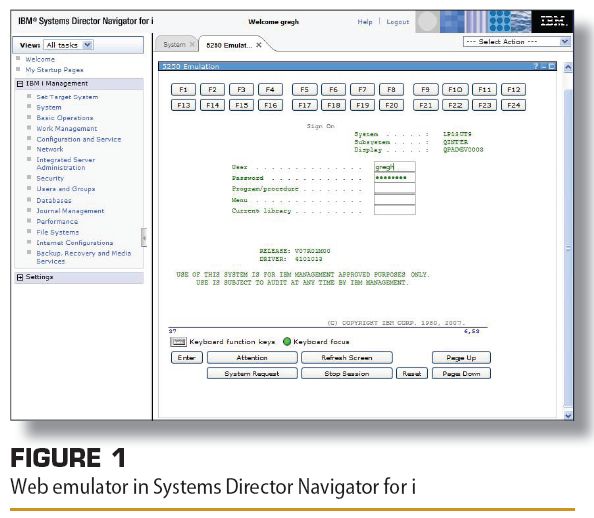Open the Welcome page link
Image resolution: width=594 pixels, height=518 pixels.
click(40, 59)
